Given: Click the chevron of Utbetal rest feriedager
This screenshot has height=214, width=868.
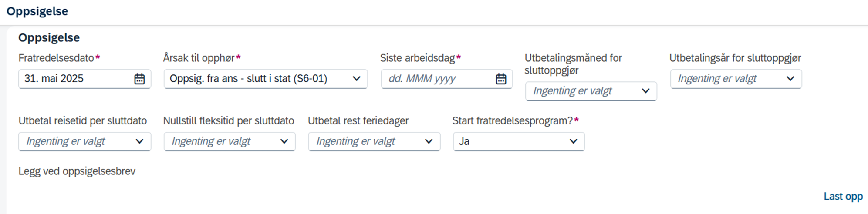Looking at the screenshot, I should click(429, 141).
